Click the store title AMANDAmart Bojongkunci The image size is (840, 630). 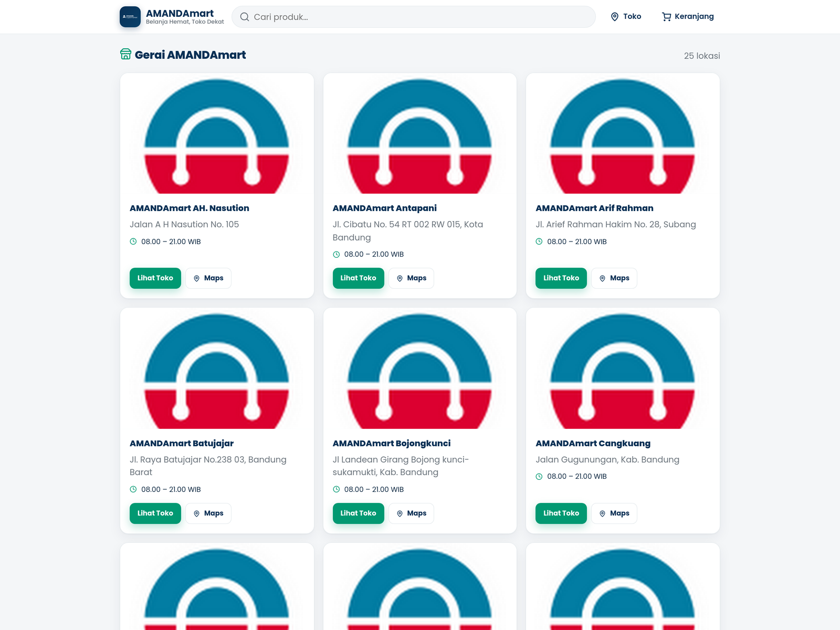392,444
